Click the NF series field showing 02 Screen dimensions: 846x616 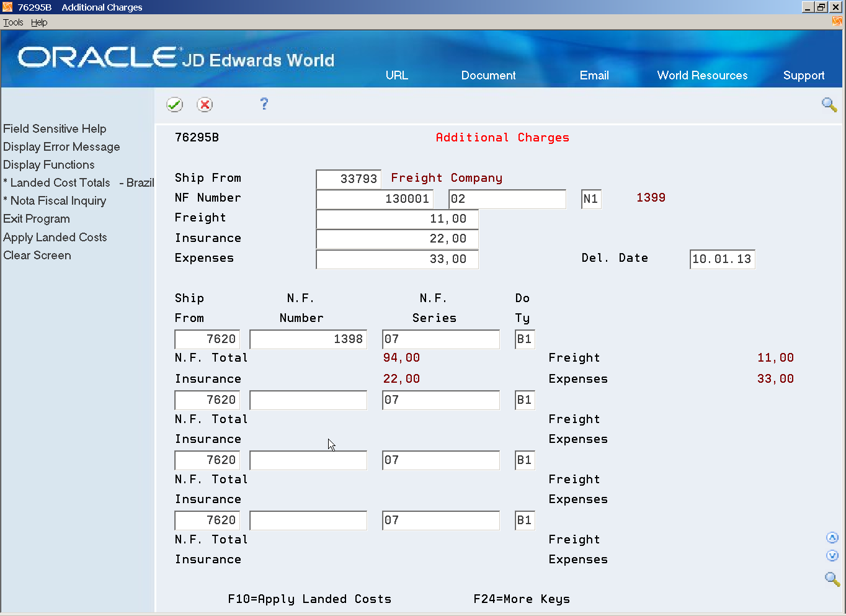[x=507, y=199]
